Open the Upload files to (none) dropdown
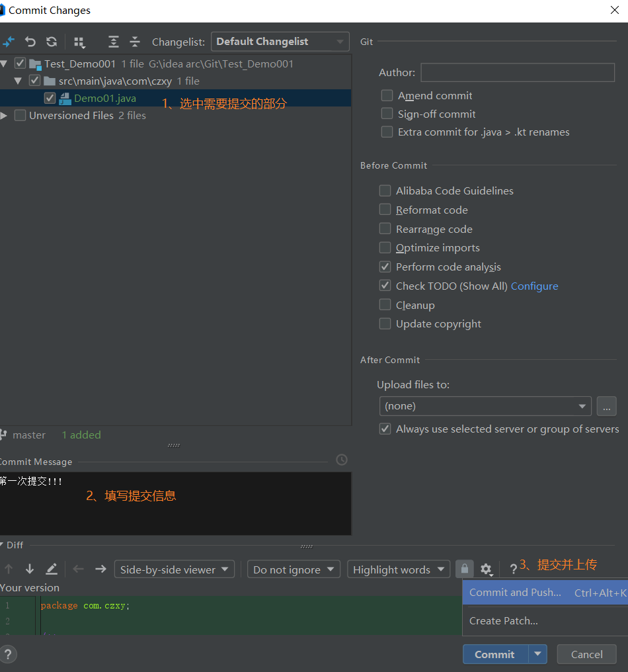Screen dimensions: 628x672 pos(485,406)
